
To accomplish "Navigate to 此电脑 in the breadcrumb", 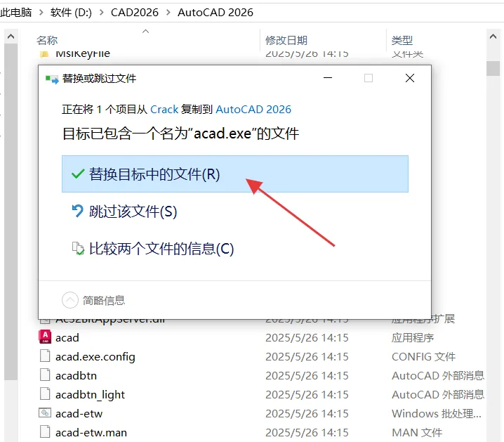I will (x=16, y=12).
